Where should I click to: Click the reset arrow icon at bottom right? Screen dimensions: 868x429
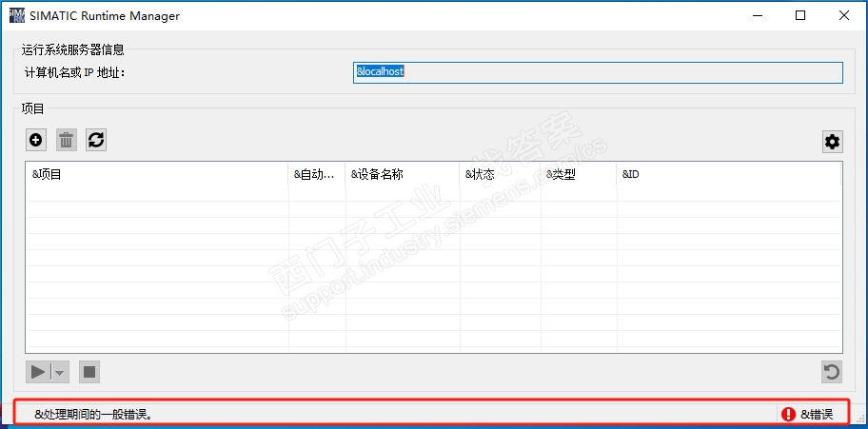click(832, 372)
